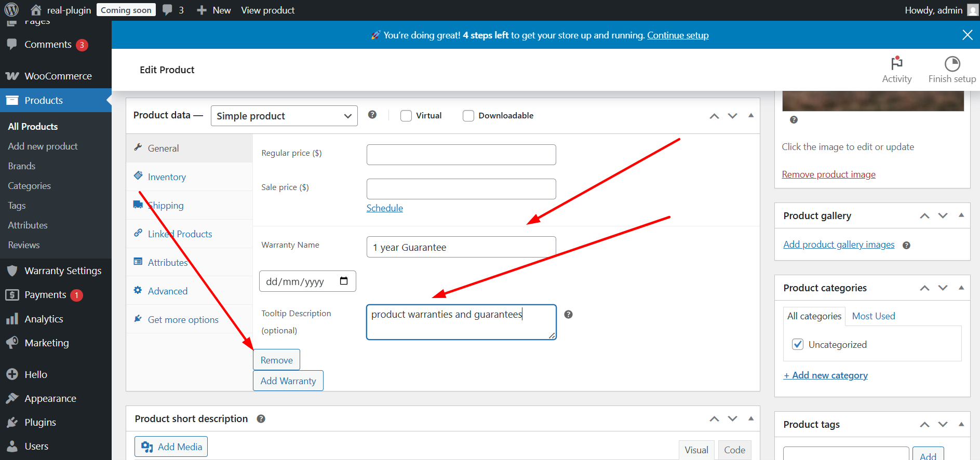
Task: Click help icon beside Product short description
Action: point(261,419)
